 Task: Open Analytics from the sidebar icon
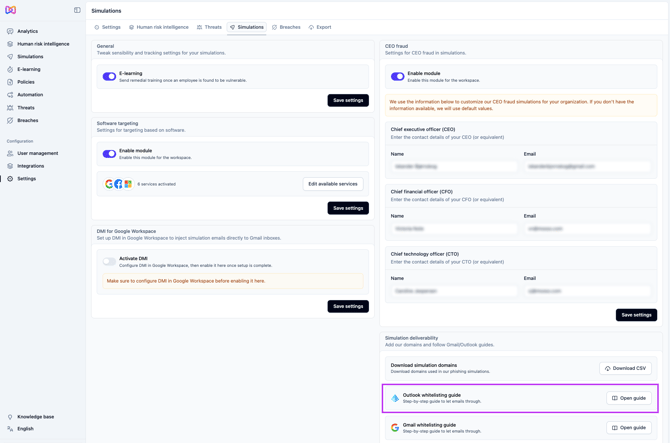(10, 31)
